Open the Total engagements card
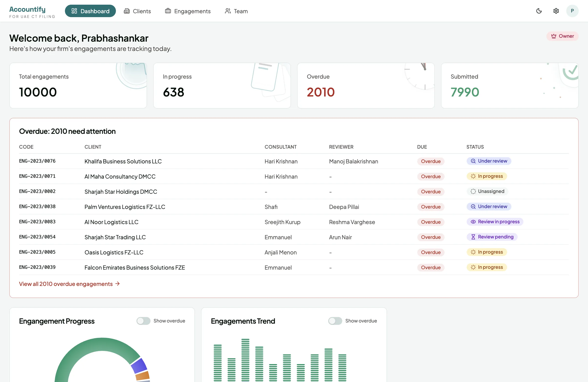588x382 pixels. [78, 86]
